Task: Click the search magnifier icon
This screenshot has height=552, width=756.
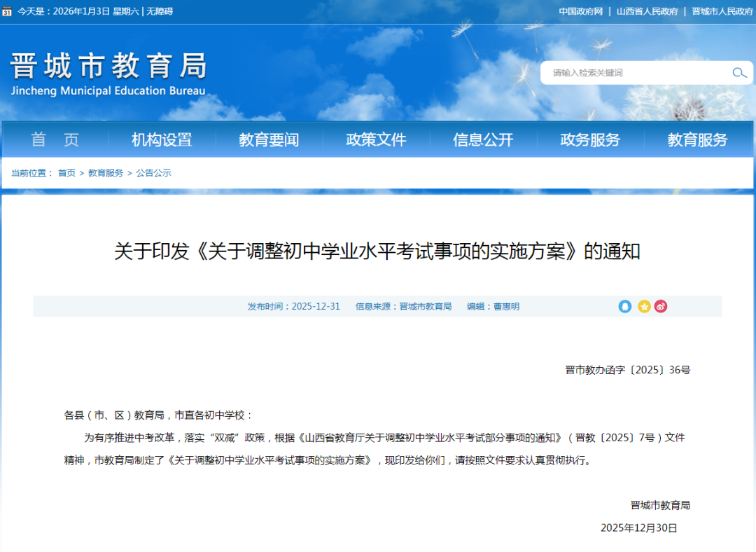Action: [x=739, y=73]
